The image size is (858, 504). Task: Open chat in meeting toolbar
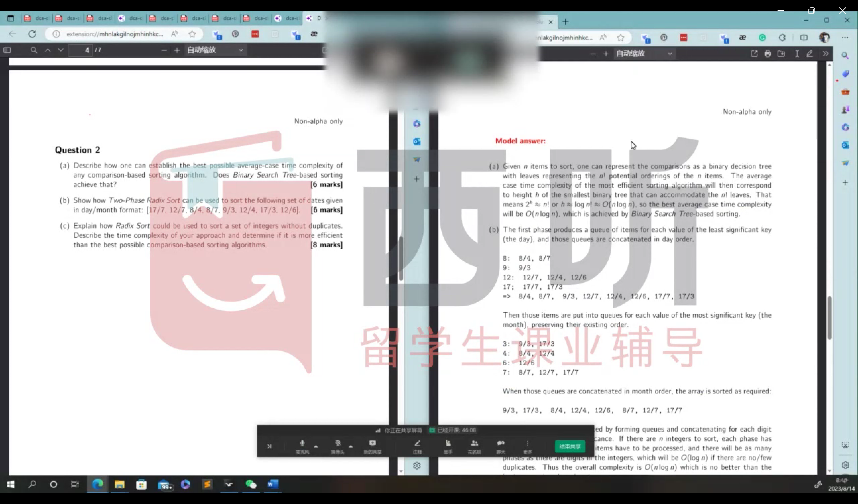(500, 446)
